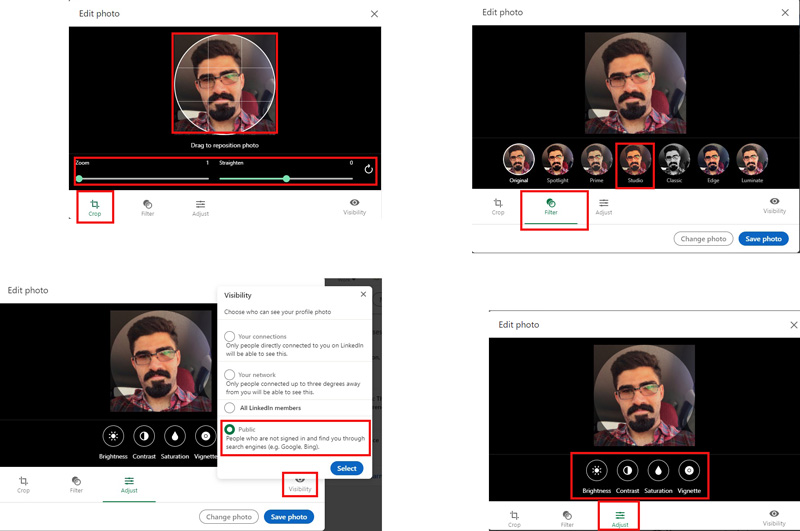
Task: Apply the Classic black-and-white filter thumbnail
Action: (x=674, y=160)
